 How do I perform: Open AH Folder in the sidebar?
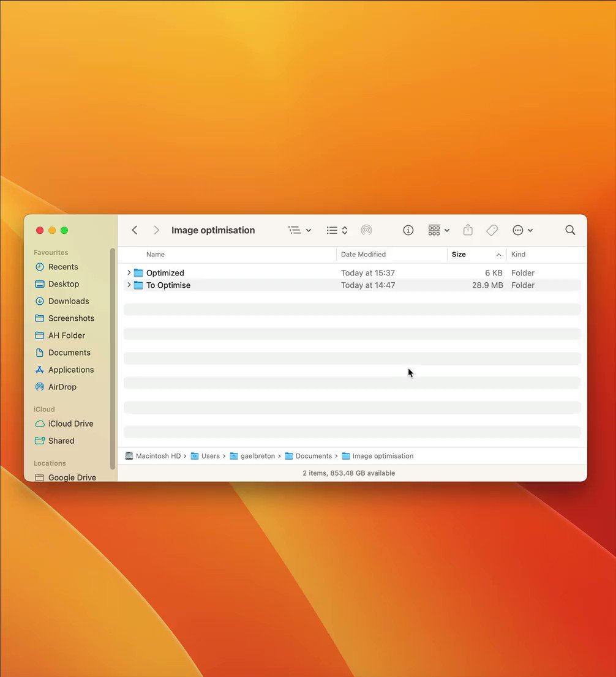60,335
